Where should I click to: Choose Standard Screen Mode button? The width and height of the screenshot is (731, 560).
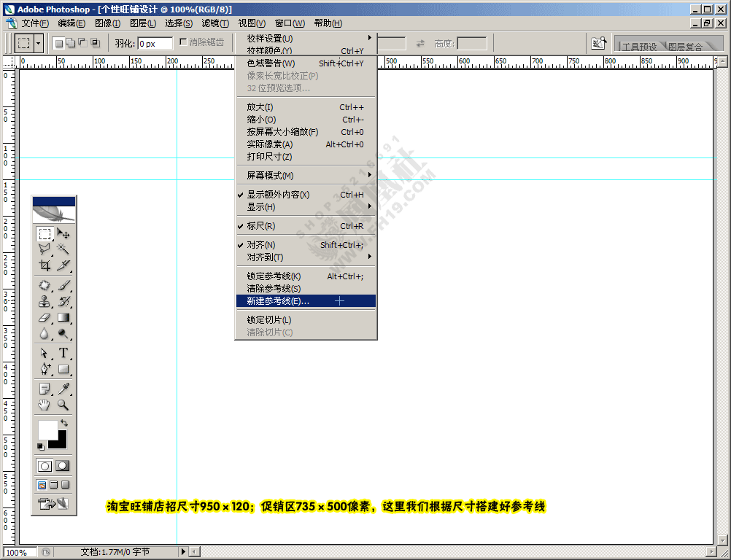coord(42,485)
